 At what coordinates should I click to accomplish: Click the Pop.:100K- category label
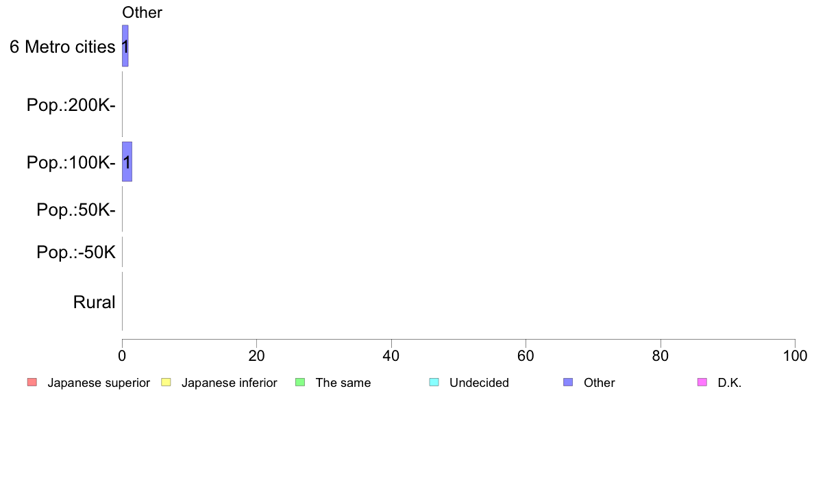pos(71,163)
